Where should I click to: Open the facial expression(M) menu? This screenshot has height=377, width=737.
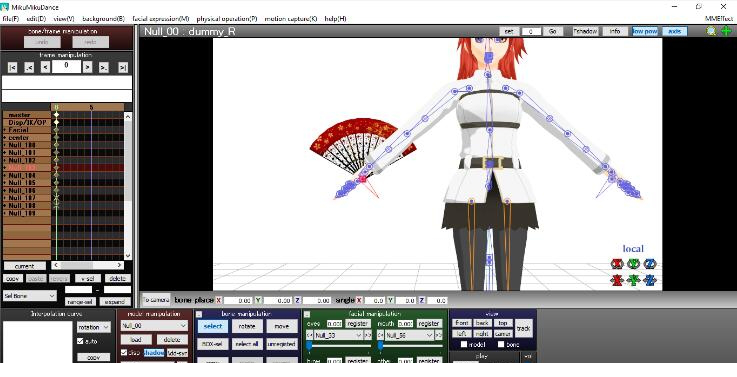point(161,19)
